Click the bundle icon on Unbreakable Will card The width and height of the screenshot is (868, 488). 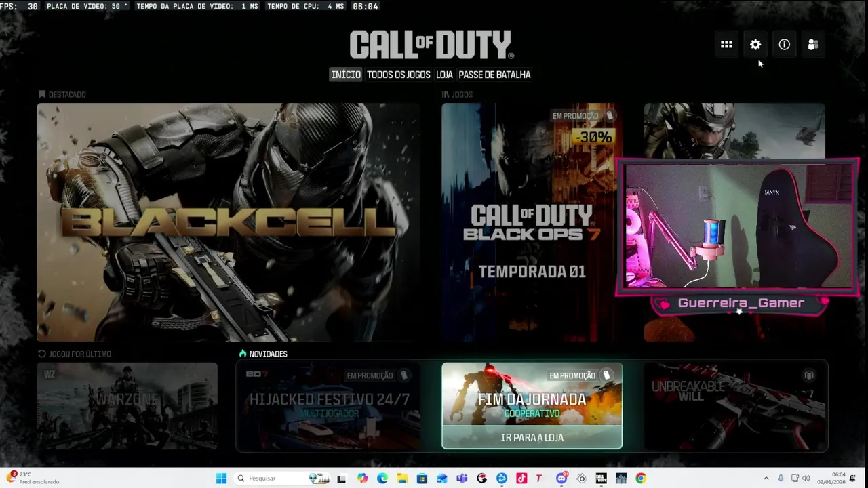point(808,375)
